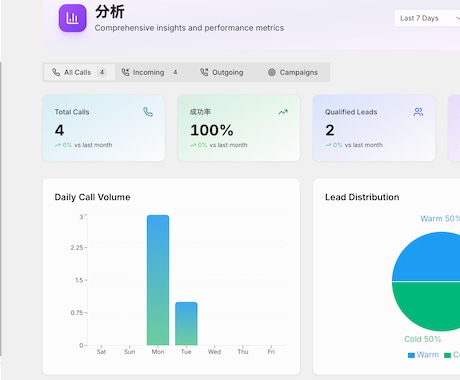Click the Tuesday bar in Daily Call Volume
This screenshot has width=460, height=380.
coord(186,324)
